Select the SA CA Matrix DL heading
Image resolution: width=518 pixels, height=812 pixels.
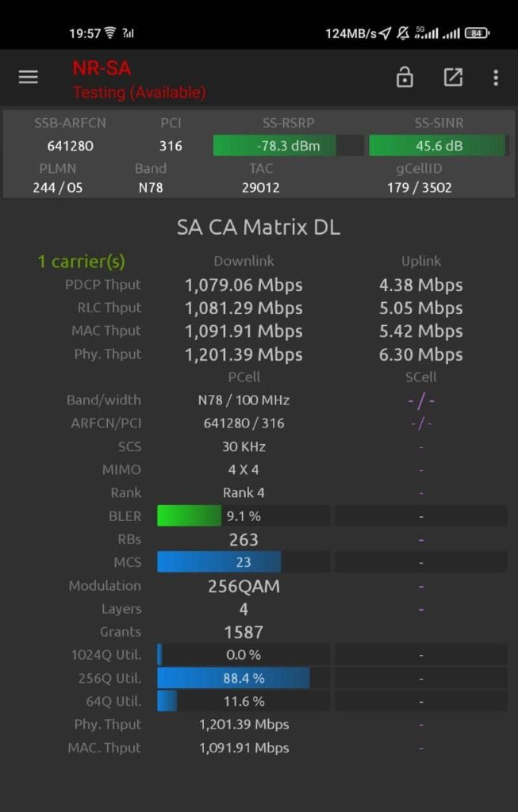pos(258,228)
